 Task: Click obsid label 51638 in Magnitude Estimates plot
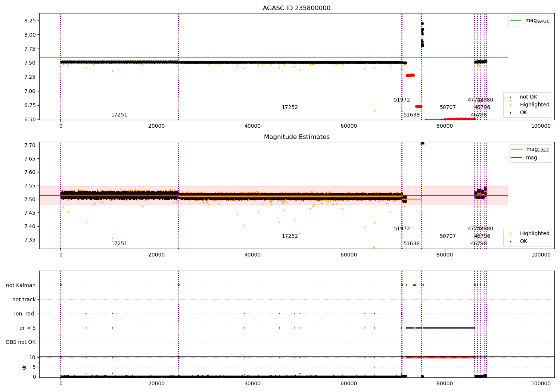(411, 244)
